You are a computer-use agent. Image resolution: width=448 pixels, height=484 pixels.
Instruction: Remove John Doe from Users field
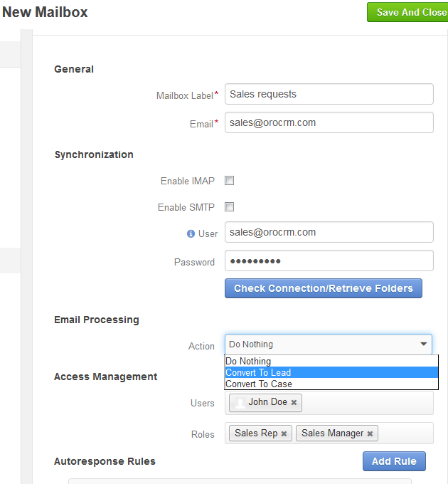(x=294, y=403)
